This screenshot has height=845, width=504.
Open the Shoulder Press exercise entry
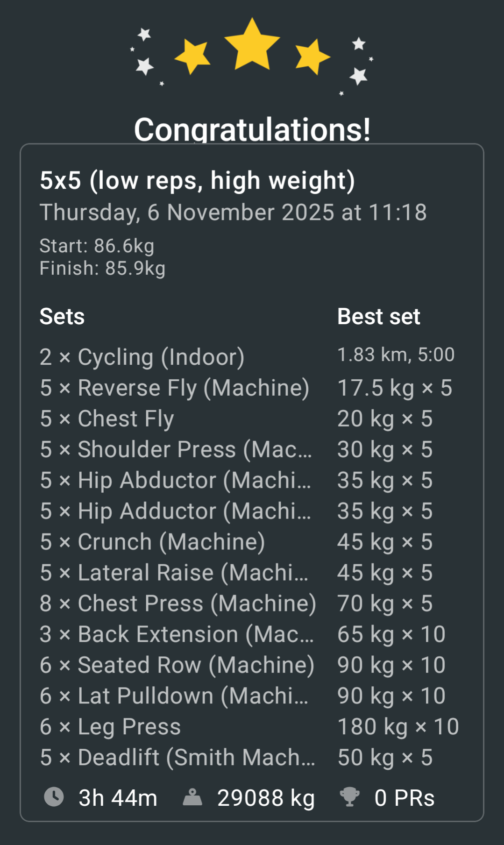176,449
